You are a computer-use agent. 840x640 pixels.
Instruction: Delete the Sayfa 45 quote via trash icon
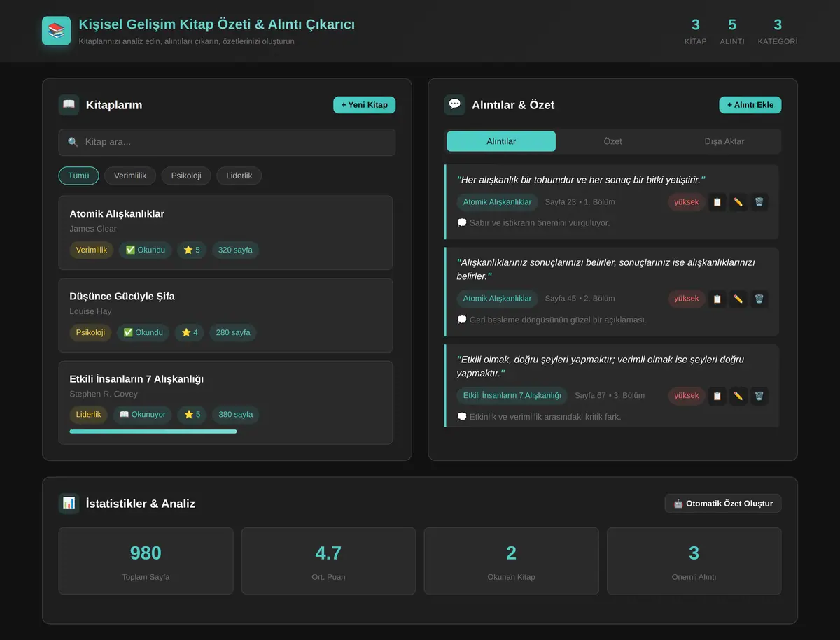click(759, 299)
